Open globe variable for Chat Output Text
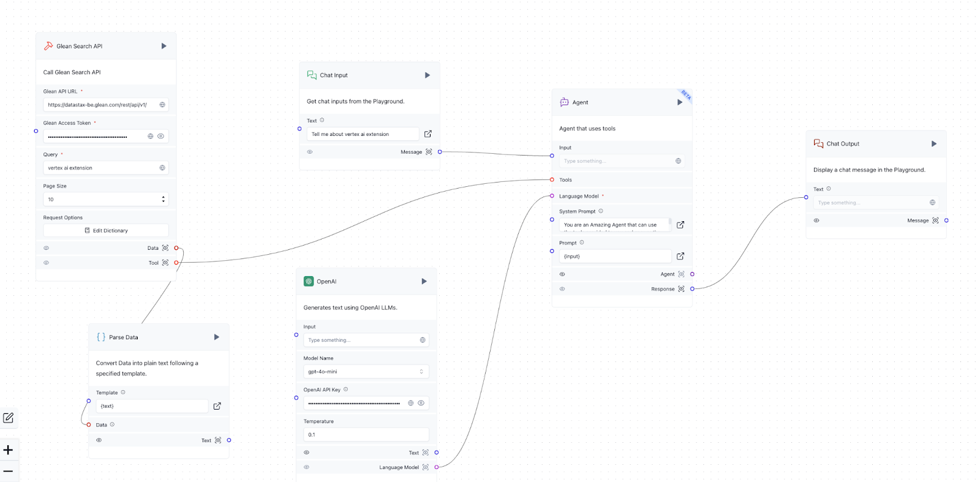This screenshot has height=482, width=980. coord(932,203)
